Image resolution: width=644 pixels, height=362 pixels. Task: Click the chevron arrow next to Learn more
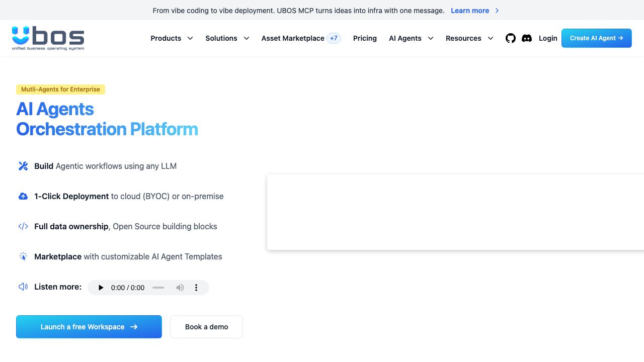click(497, 11)
